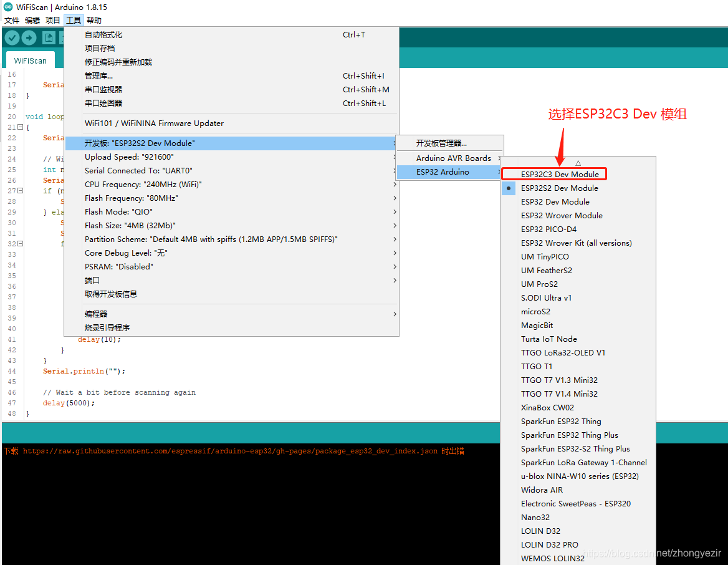728x565 pixels.
Task: Click 取得开发板信息 menu item
Action: (x=232, y=294)
